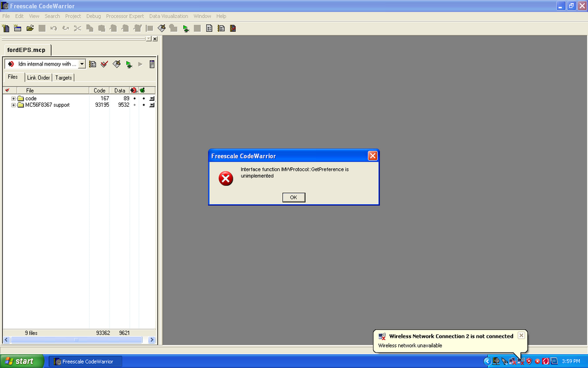Viewport: 588px width, 368px height.
Task: Click the New file icon on main toolbar
Action: coord(6,28)
